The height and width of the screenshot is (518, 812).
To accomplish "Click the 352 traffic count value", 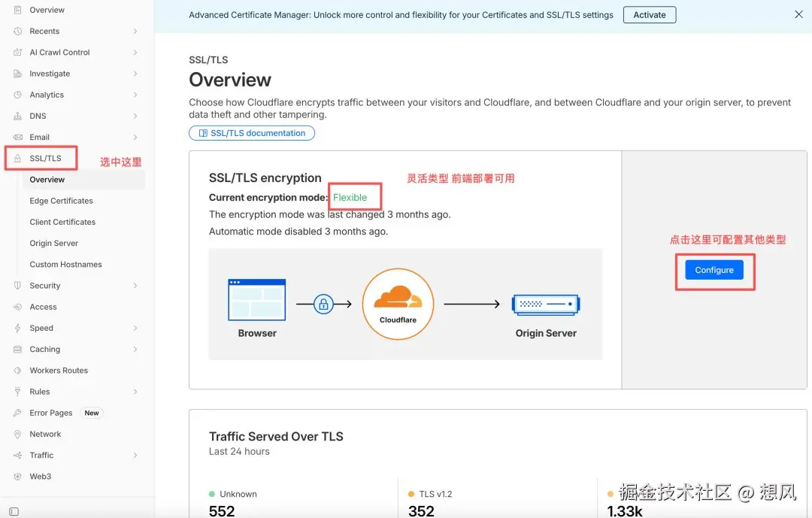I will coord(421,511).
